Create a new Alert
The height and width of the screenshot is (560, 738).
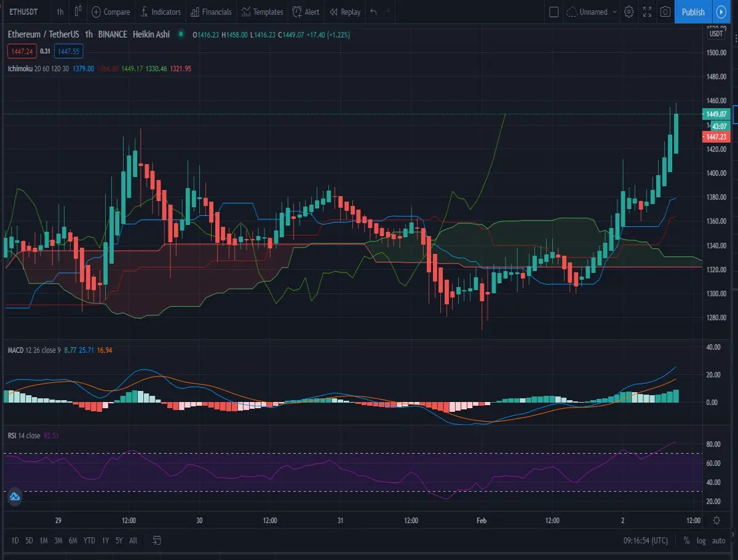(306, 12)
